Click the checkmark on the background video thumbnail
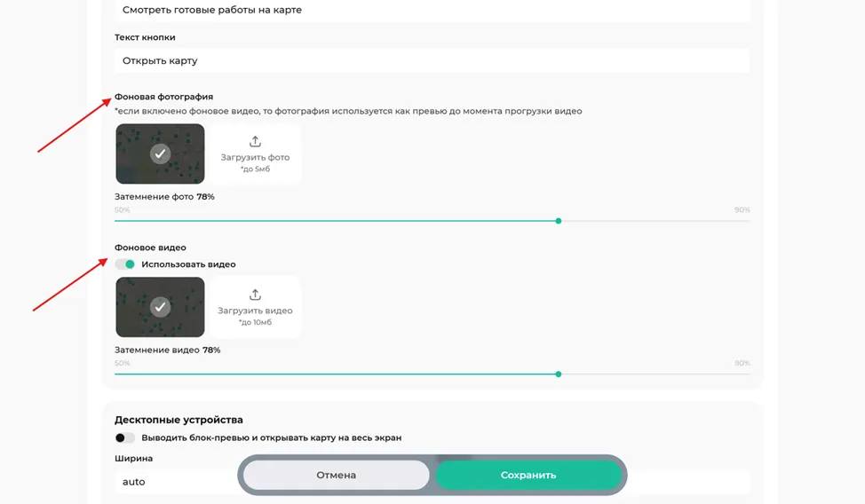 point(160,307)
